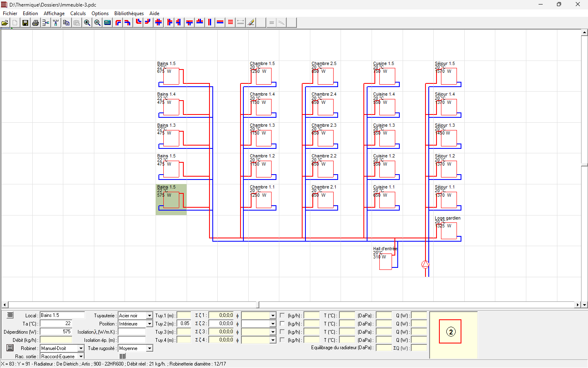
Task: Select the pump symbol on the diagram
Action: pos(425,265)
